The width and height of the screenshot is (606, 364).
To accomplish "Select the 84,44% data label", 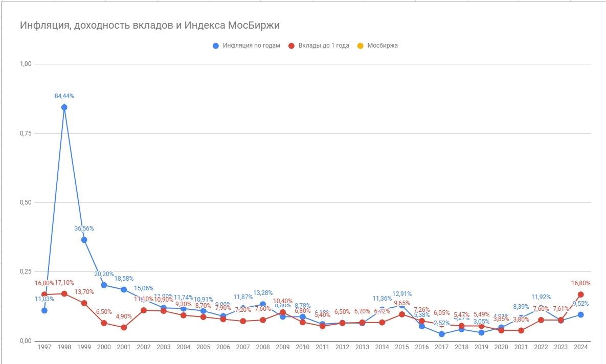I will [65, 96].
